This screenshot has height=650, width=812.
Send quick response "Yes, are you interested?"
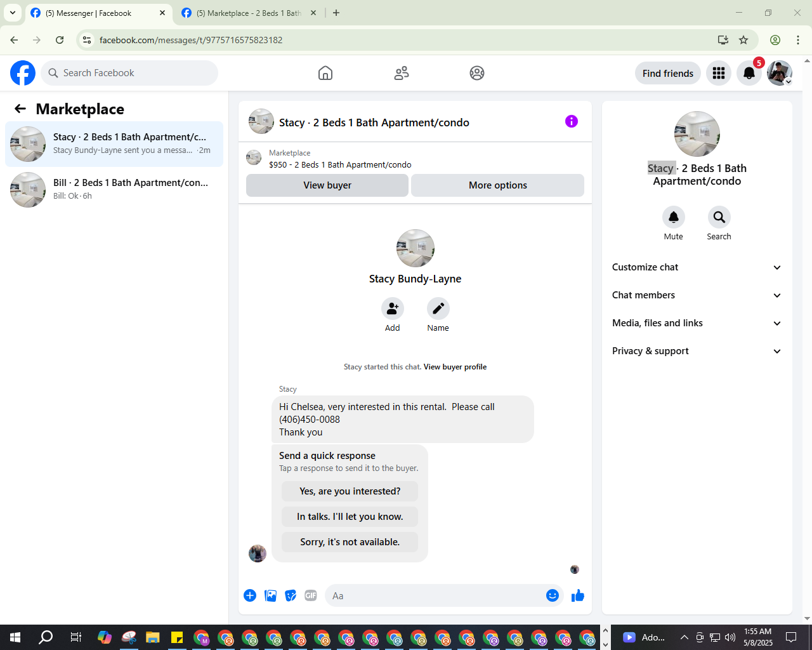(350, 491)
